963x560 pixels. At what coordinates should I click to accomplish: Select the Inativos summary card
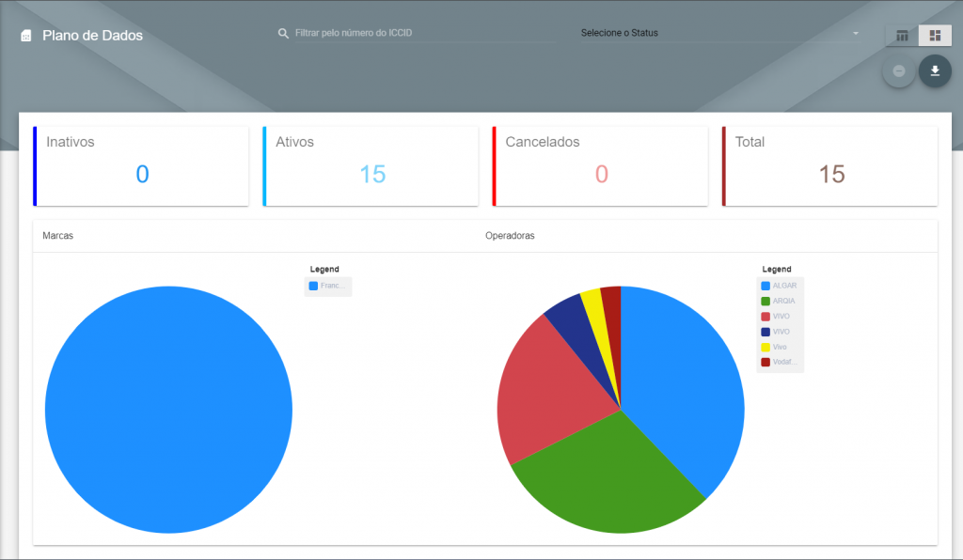pos(141,166)
